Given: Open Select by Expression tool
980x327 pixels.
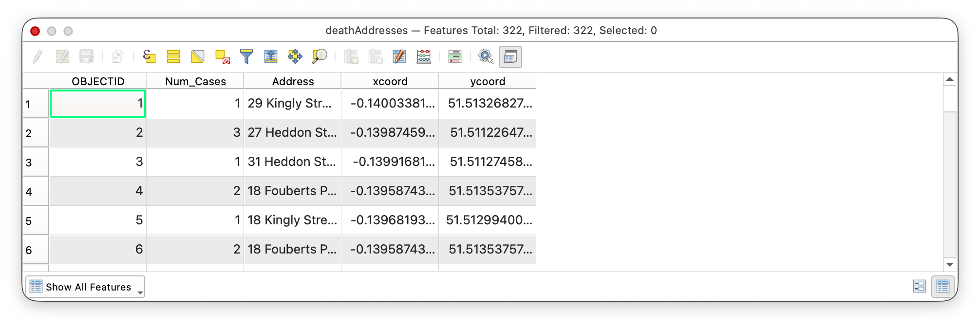Looking at the screenshot, I should point(149,57).
